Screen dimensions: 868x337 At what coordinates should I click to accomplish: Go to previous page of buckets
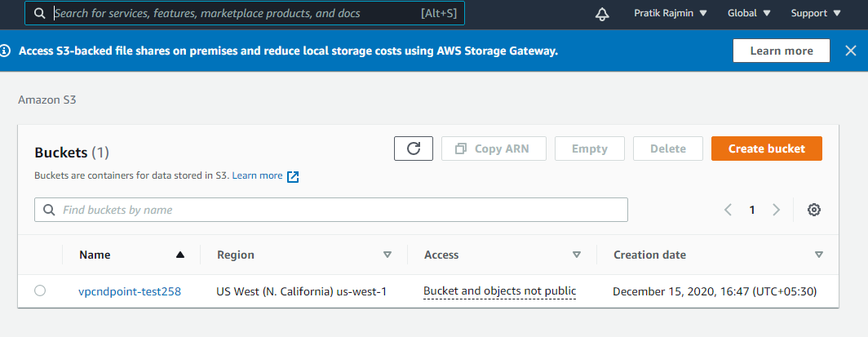click(728, 210)
